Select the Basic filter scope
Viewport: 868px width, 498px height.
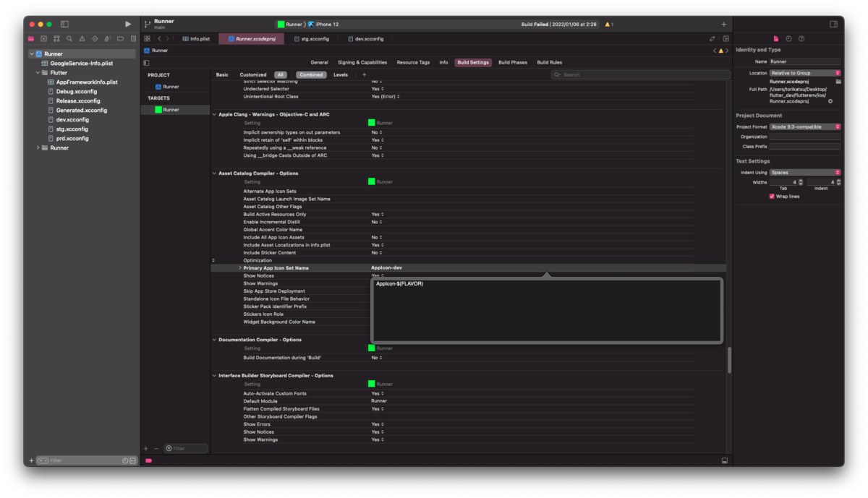222,74
